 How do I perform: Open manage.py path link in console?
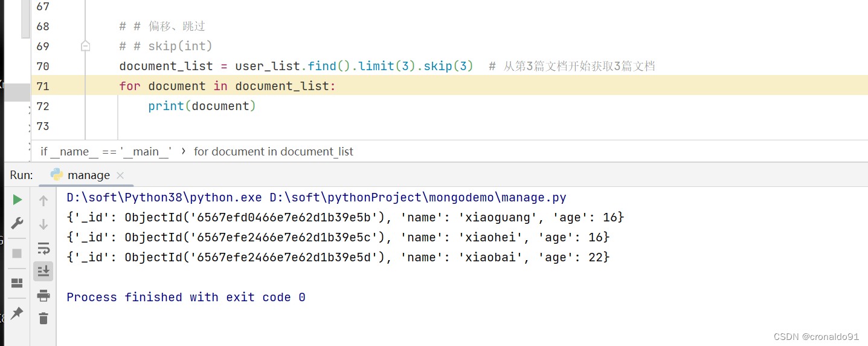pos(418,197)
